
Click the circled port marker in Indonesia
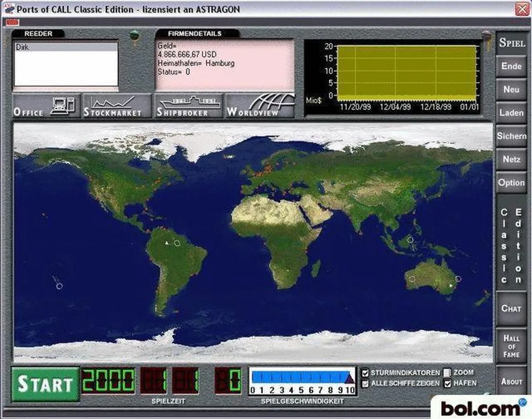pos(410,239)
